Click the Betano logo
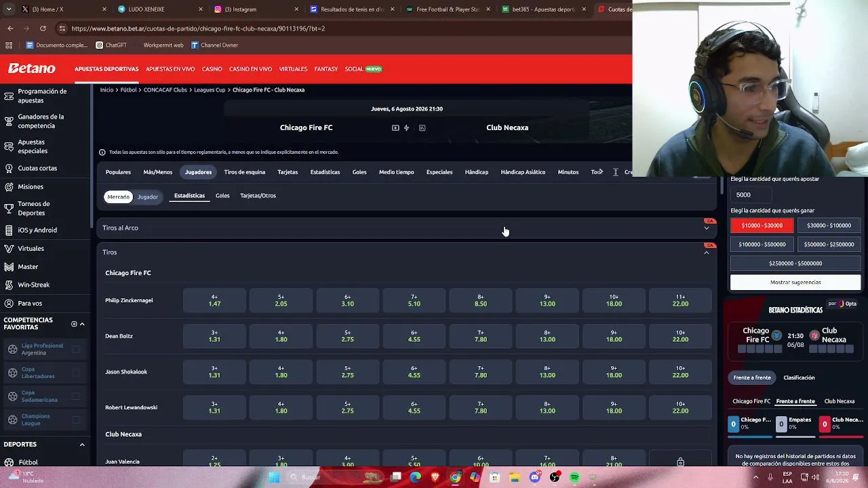The height and width of the screenshot is (488, 868). (32, 68)
